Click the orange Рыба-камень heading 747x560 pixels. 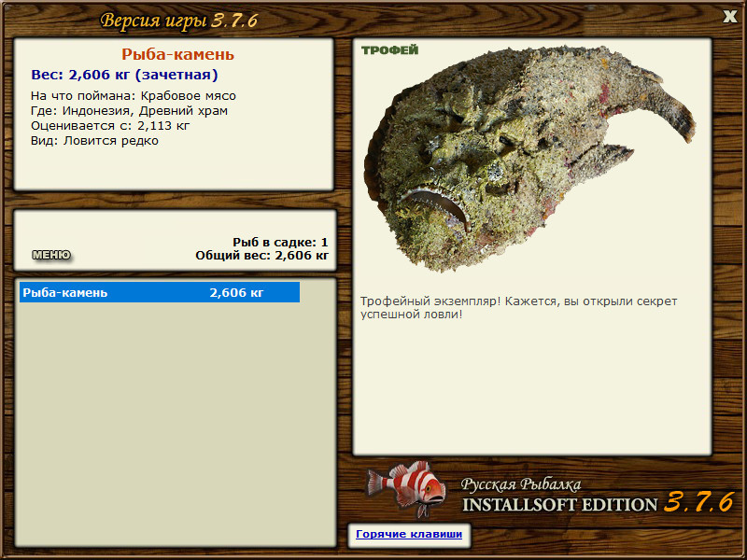[x=177, y=54]
